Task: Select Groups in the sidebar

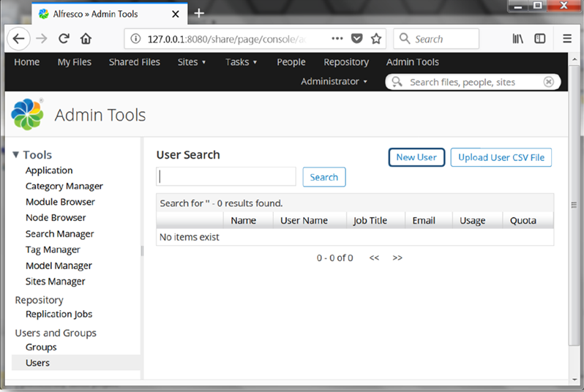Action: 41,347
